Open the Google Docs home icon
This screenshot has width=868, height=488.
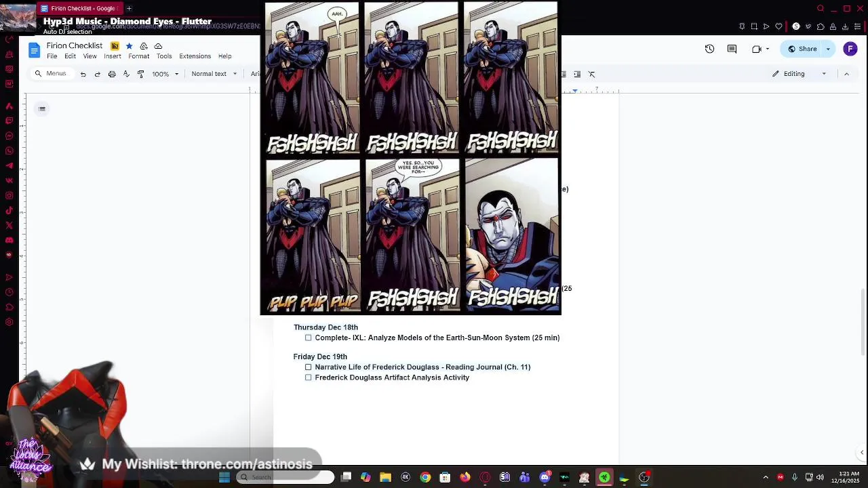[x=34, y=49]
